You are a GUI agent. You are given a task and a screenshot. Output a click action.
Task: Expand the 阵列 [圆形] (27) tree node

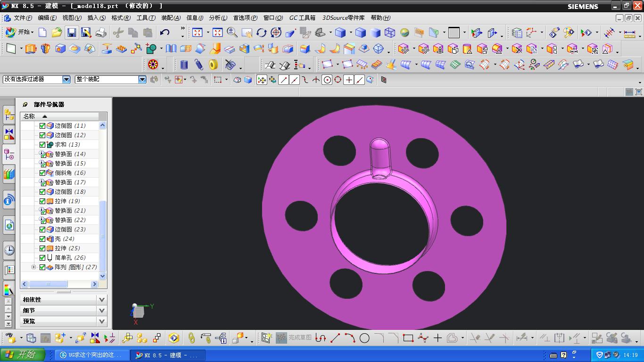pyautogui.click(x=33, y=267)
